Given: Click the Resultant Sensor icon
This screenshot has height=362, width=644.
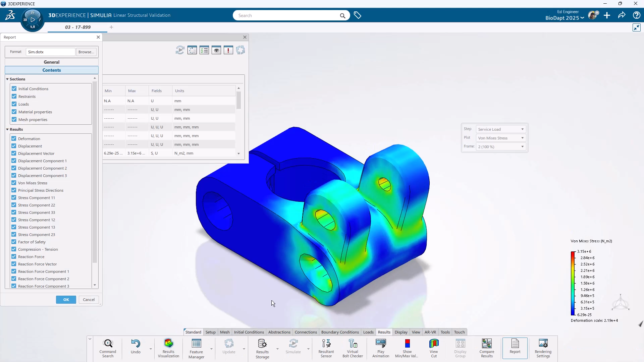Looking at the screenshot, I should pos(326,348).
